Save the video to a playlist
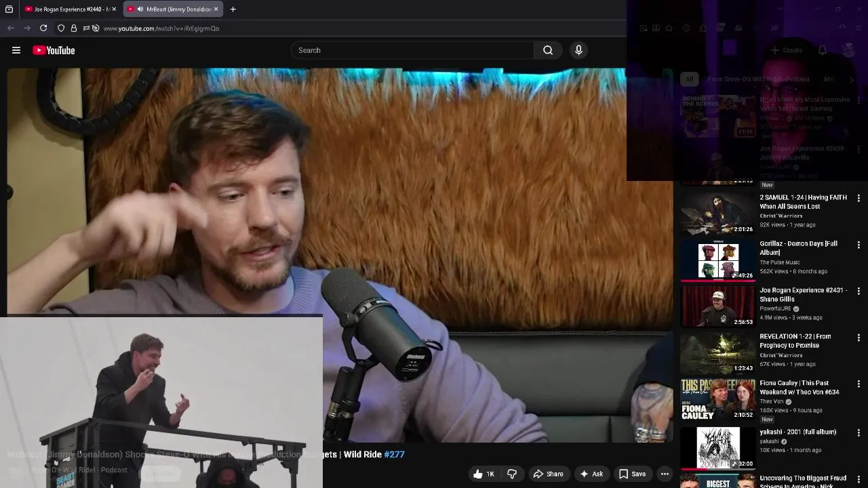 [631, 474]
